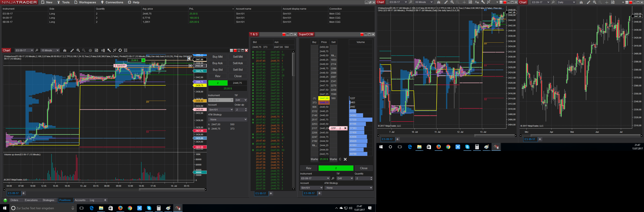Open the Workspaces menu
This screenshot has width=644, height=212.
85,2
